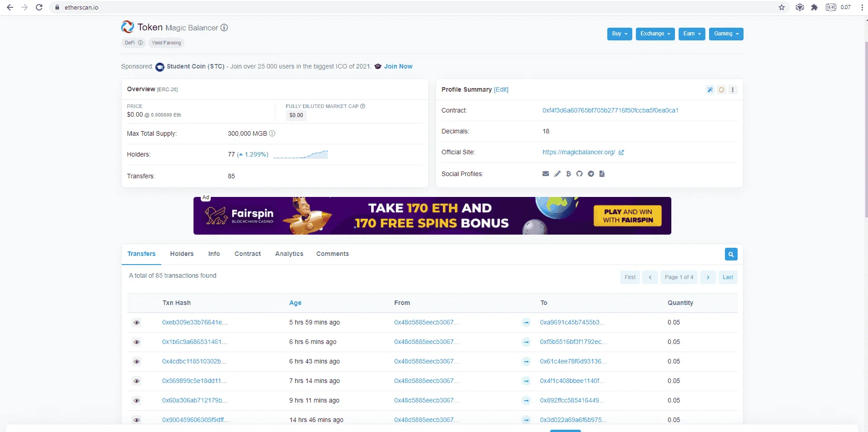Open the Comments tab
This screenshot has height=432, width=868.
point(332,254)
